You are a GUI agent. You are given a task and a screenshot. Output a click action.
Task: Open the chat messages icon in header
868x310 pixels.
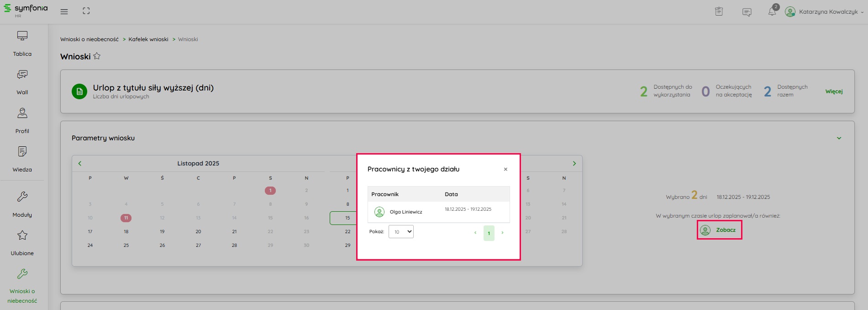pyautogui.click(x=747, y=12)
